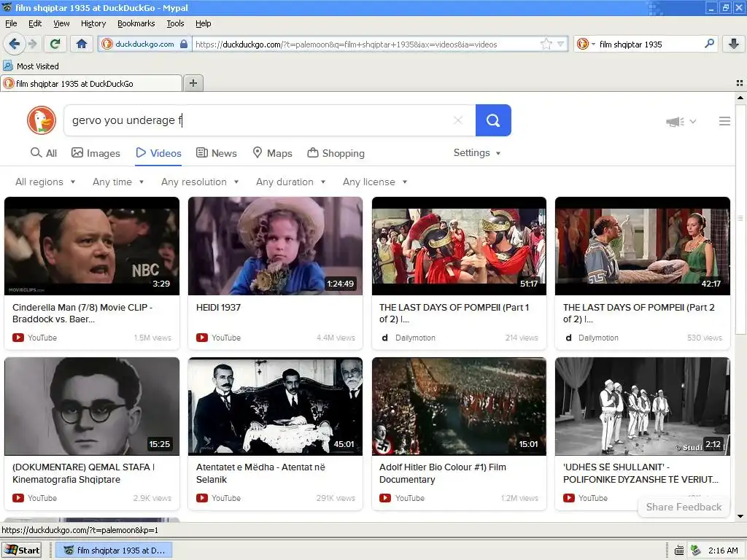Open the DuckDuckGo hamburger menu
Viewport: 747px width, 560px height.
[x=724, y=122]
